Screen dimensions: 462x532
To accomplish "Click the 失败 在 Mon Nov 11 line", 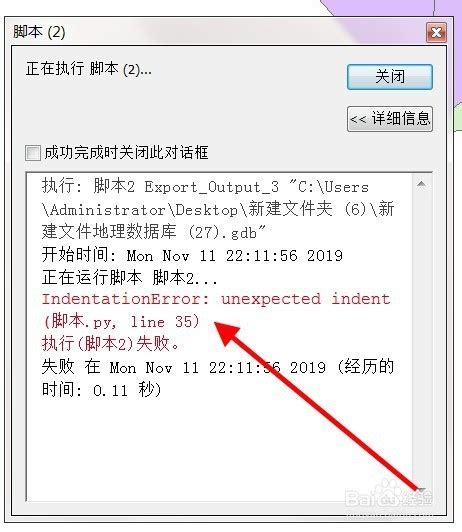I will pos(218,367).
